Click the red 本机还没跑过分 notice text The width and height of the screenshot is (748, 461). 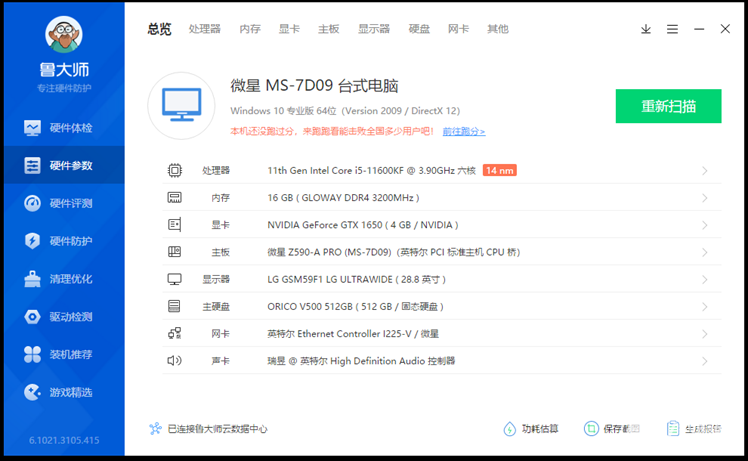[332, 131]
